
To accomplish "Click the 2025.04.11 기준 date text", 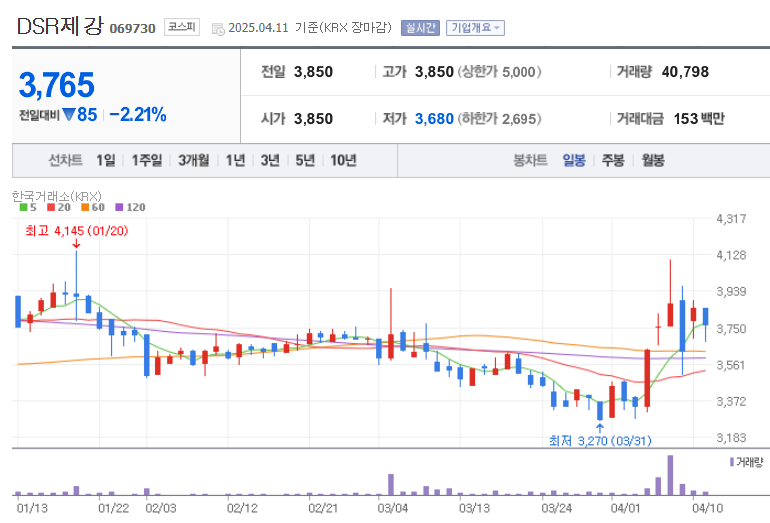I will [310, 28].
